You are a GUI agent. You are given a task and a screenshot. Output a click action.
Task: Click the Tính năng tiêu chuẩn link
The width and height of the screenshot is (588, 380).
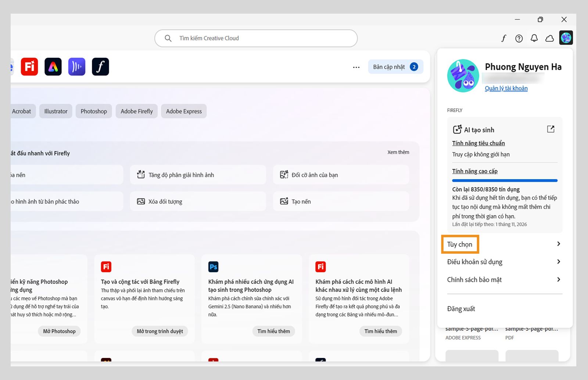coord(478,143)
